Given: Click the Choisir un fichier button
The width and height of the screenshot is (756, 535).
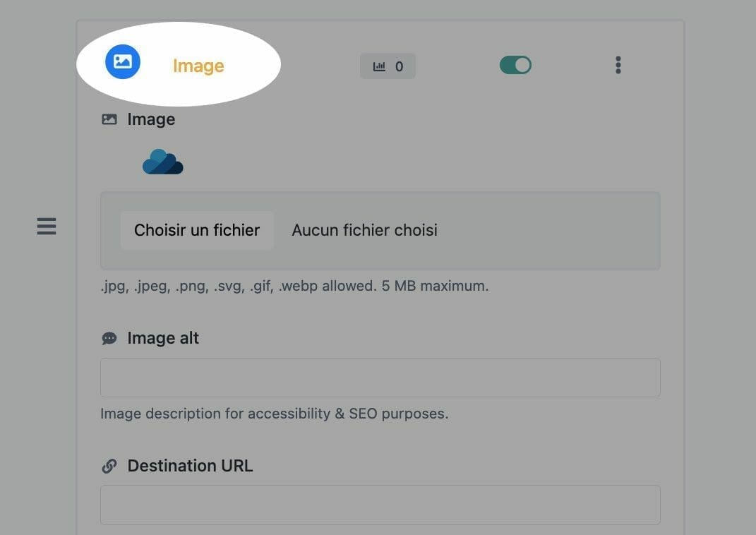Looking at the screenshot, I should tap(197, 230).
